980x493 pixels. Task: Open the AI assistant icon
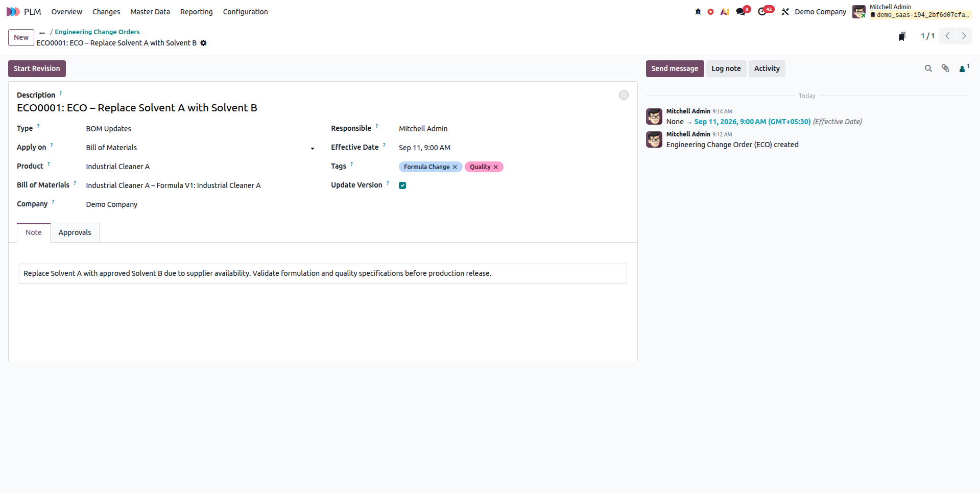[x=725, y=12]
